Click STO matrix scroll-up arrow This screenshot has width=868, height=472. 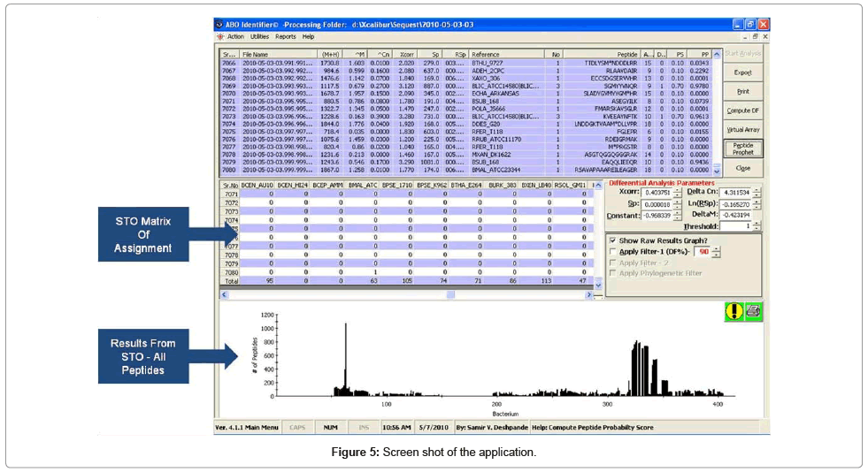(598, 186)
